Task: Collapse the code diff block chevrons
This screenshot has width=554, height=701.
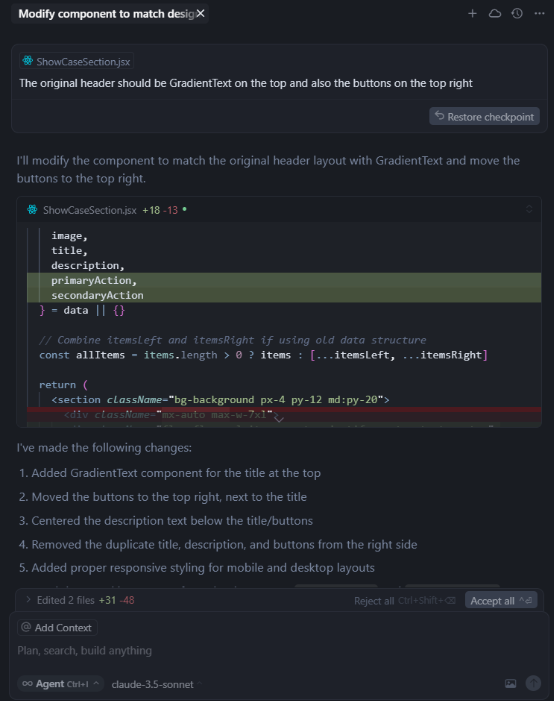Action: pos(529,209)
